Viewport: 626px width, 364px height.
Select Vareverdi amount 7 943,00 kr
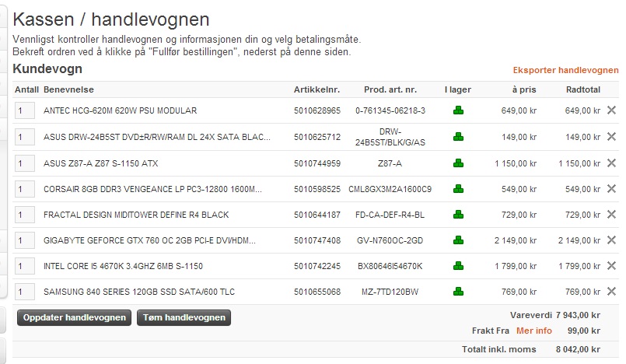[578, 315]
